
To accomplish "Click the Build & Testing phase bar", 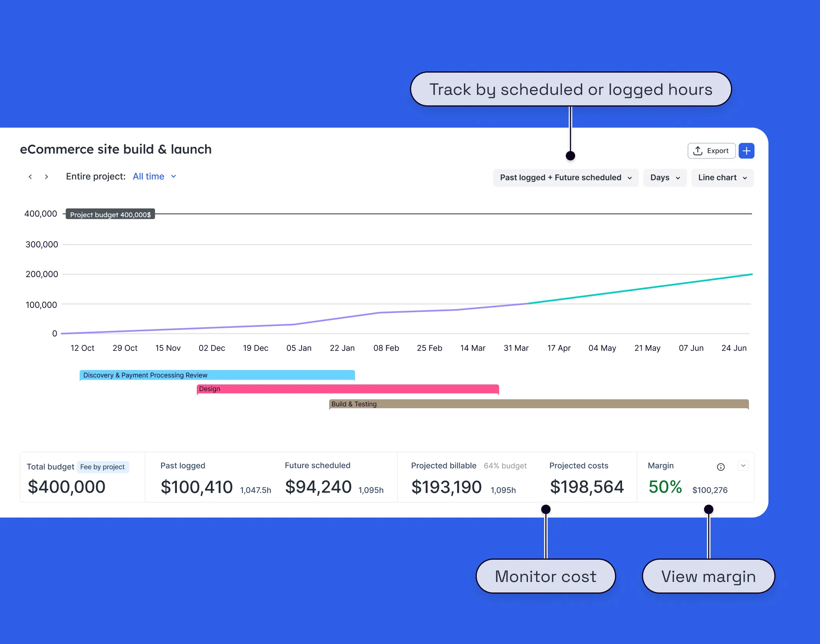I will (x=539, y=404).
